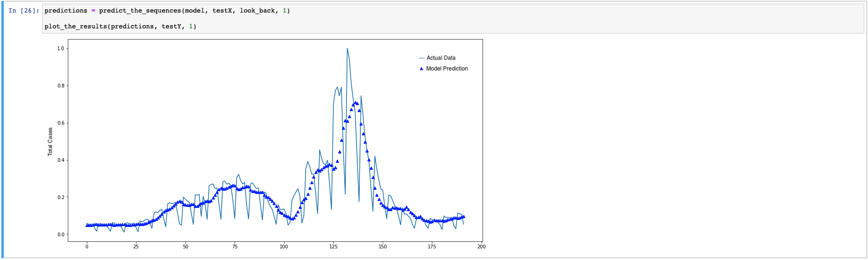Click the 200 x-axis tick label
The height and width of the screenshot is (260, 868).
coord(481,247)
